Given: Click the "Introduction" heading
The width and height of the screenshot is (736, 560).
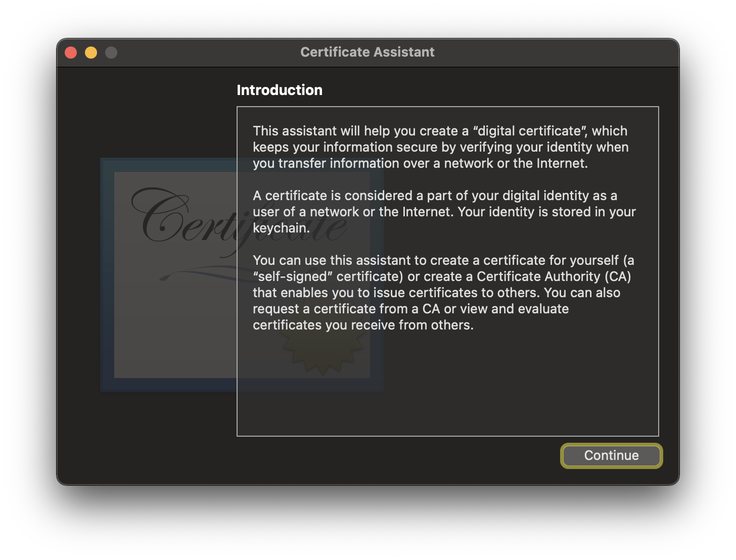Looking at the screenshot, I should tap(279, 90).
